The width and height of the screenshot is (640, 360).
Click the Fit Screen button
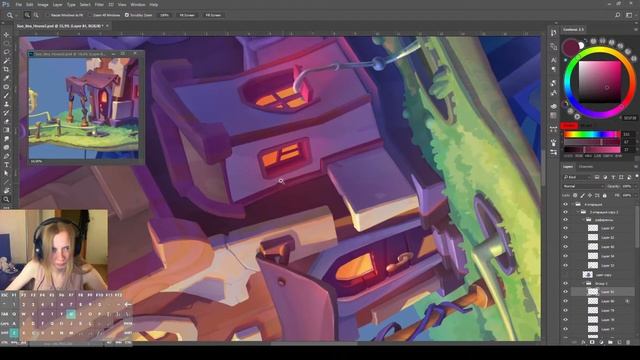point(187,15)
